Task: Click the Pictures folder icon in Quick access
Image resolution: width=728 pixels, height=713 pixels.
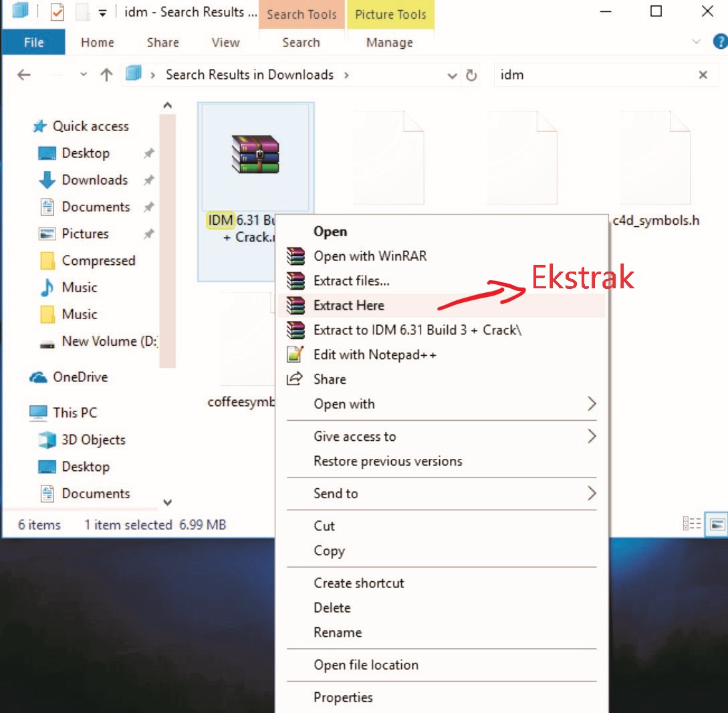Action: 47,233
